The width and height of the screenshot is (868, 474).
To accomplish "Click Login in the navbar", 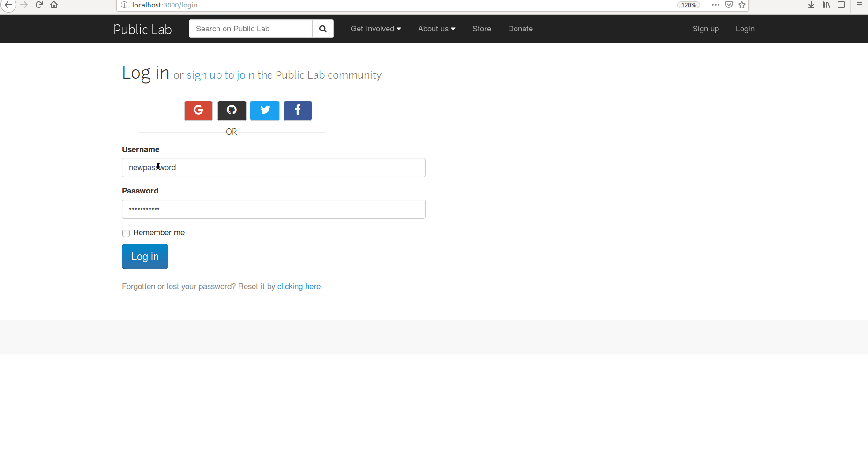I will tap(745, 29).
